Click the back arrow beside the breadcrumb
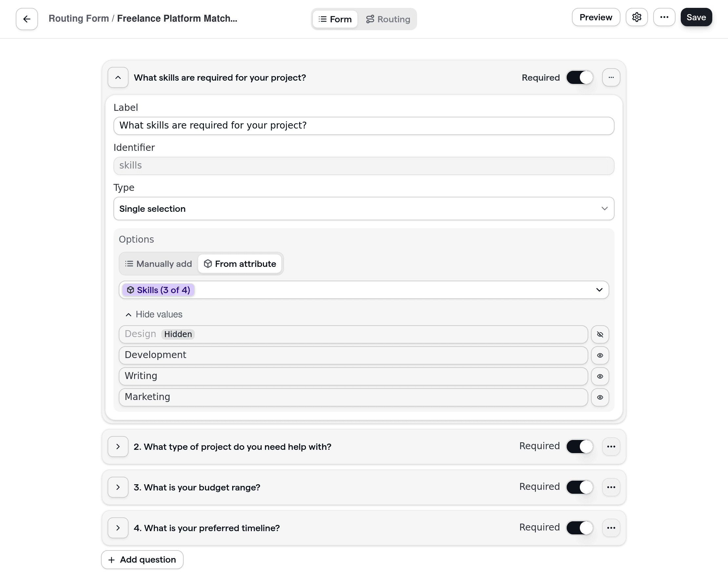 coord(26,19)
